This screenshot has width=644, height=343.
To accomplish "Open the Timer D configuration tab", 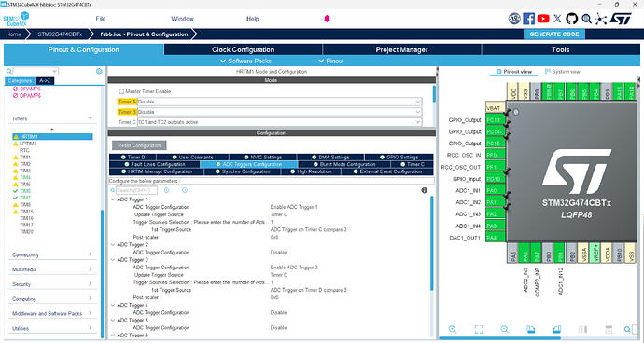I will click(133, 158).
